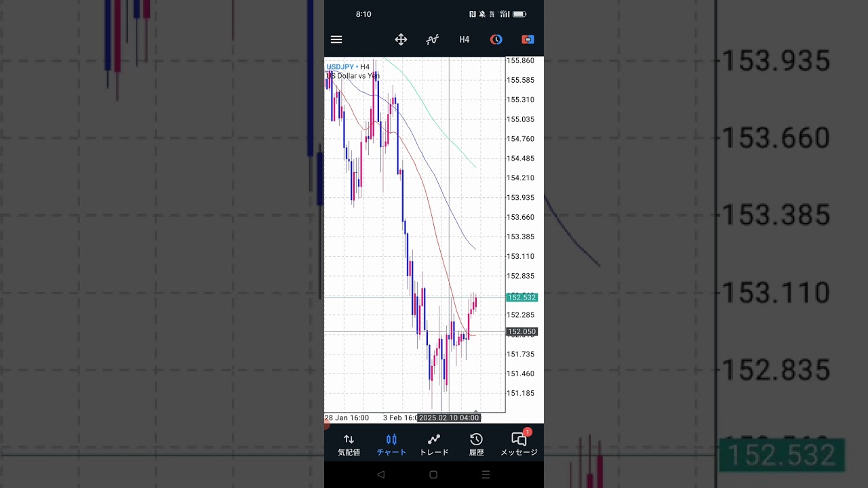Open メッセージ messages with unread badge
The image size is (868, 488).
pyautogui.click(x=519, y=445)
